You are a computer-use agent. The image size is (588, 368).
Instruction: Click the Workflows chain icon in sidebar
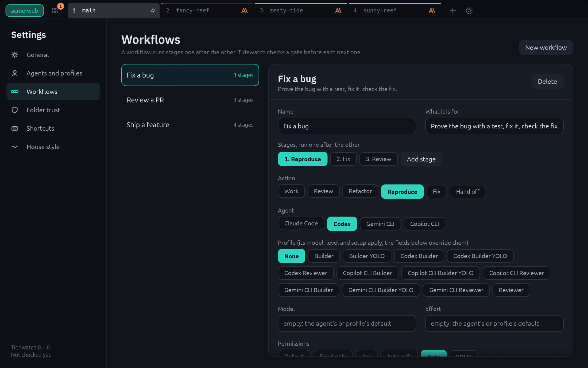click(x=15, y=92)
